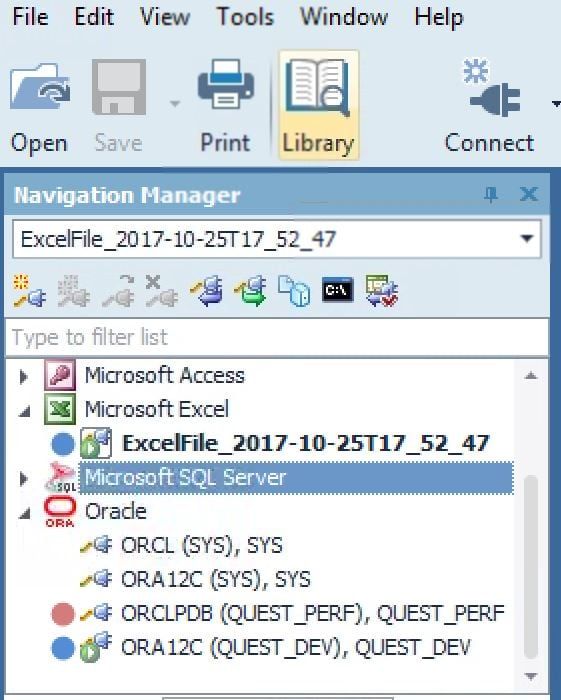The image size is (561, 700).
Task: Open the Edit menu
Action: click(x=94, y=17)
